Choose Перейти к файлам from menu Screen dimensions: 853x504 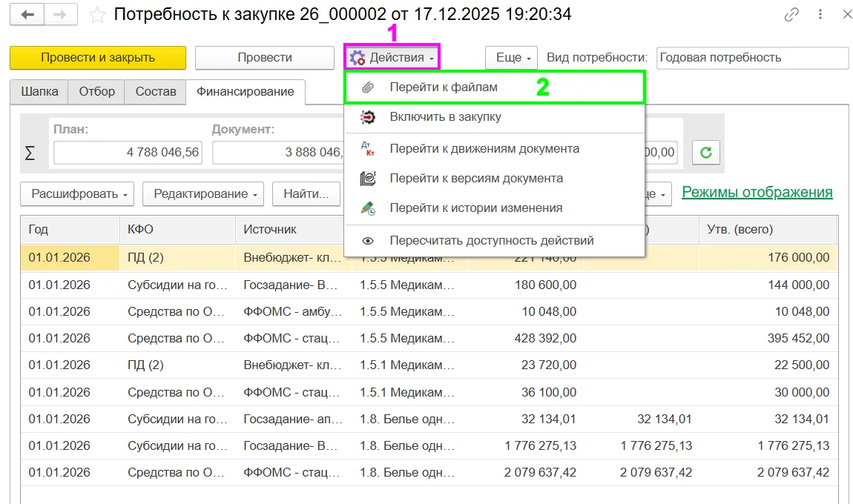tap(494, 87)
